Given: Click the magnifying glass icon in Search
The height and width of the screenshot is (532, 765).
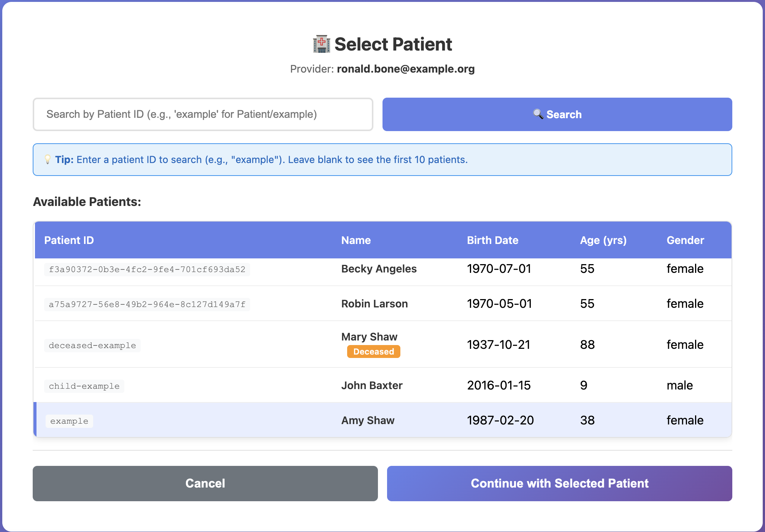Looking at the screenshot, I should coord(538,114).
